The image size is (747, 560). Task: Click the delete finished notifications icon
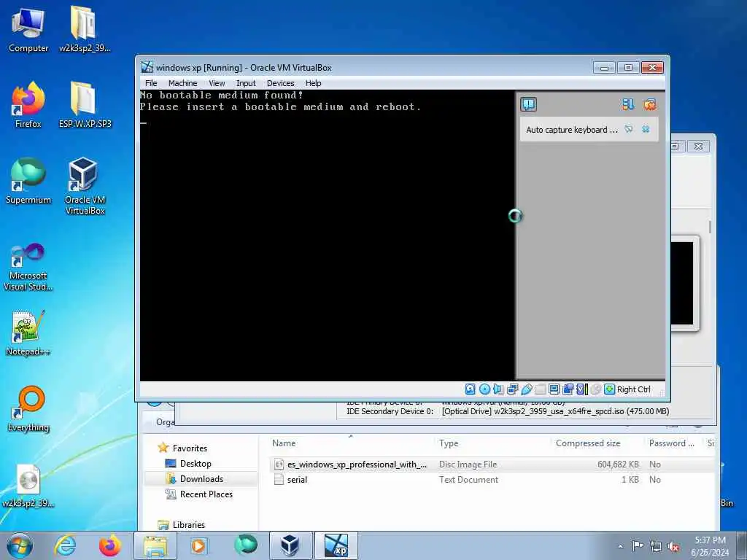pos(649,104)
